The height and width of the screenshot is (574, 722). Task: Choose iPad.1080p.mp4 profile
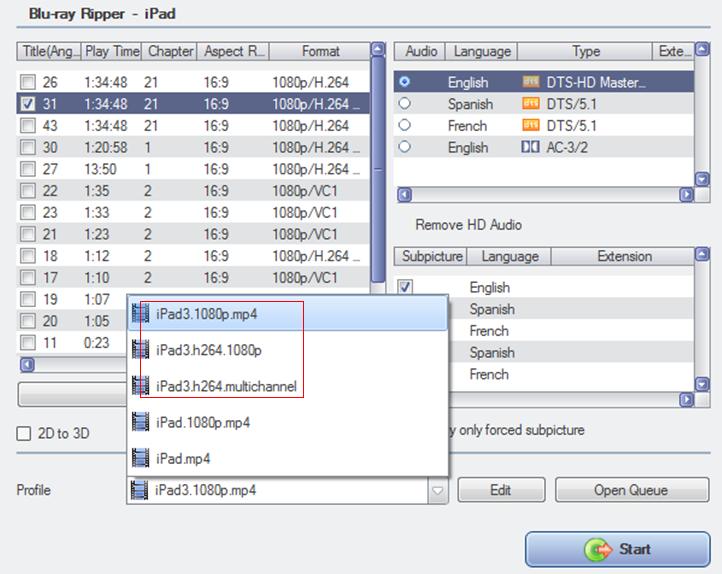287,422
